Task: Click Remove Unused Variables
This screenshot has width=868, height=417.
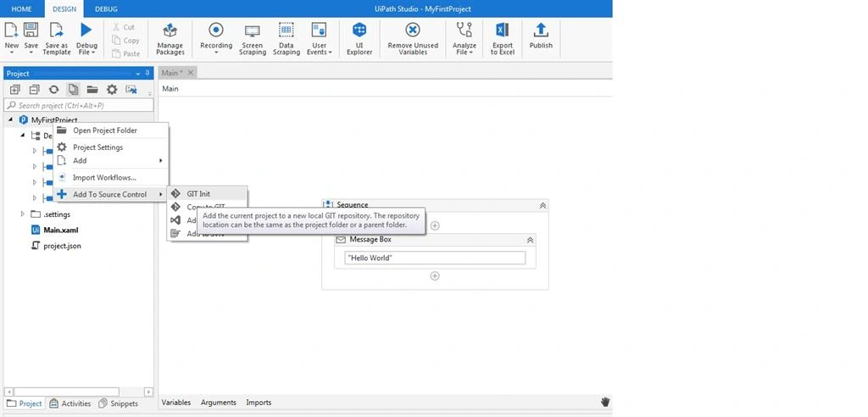Action: 413,37
